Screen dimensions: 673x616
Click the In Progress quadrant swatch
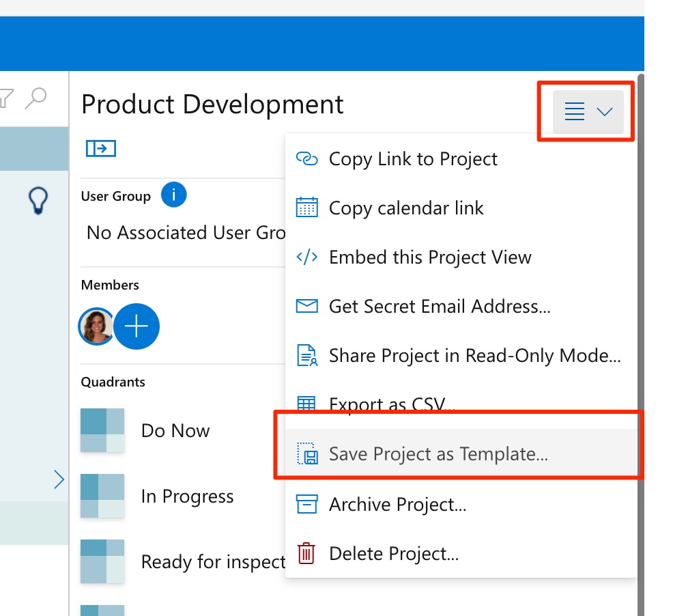(x=102, y=496)
